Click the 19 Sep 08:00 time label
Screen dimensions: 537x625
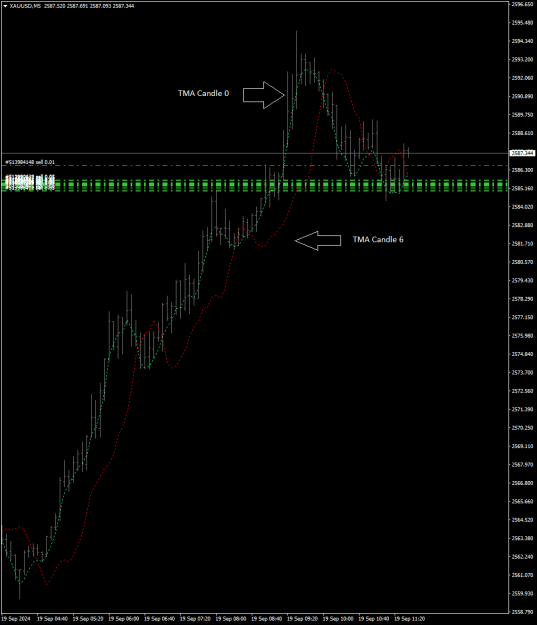click(231, 619)
